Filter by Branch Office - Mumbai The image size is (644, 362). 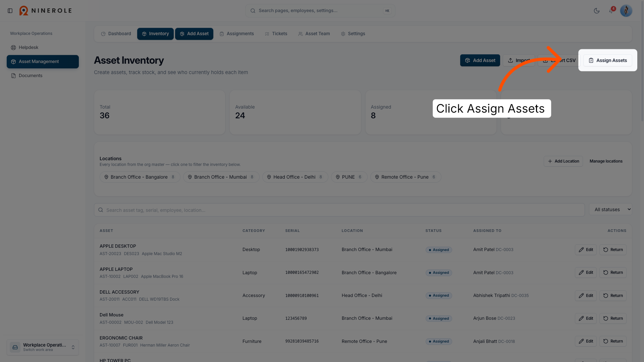221,177
